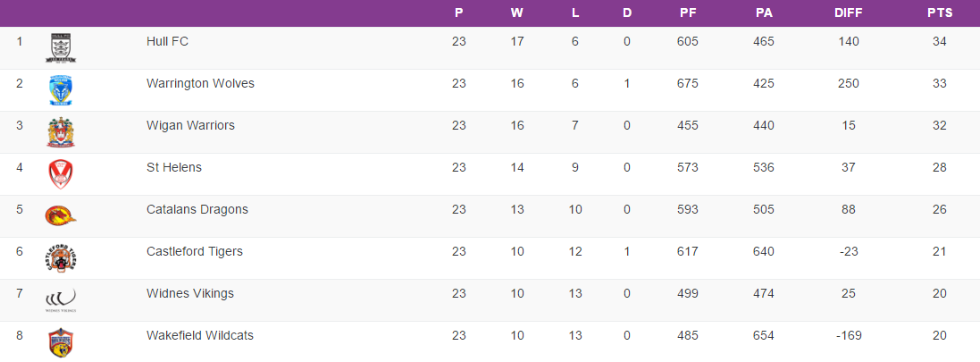This screenshot has width=980, height=362.
Task: Click the St Helens red badge
Action: [x=61, y=174]
